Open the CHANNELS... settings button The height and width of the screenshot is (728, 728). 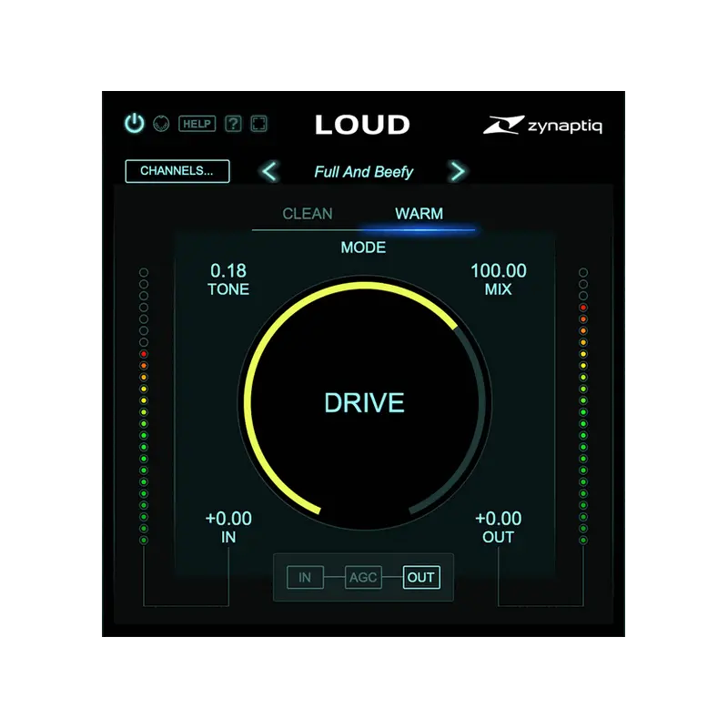point(177,171)
